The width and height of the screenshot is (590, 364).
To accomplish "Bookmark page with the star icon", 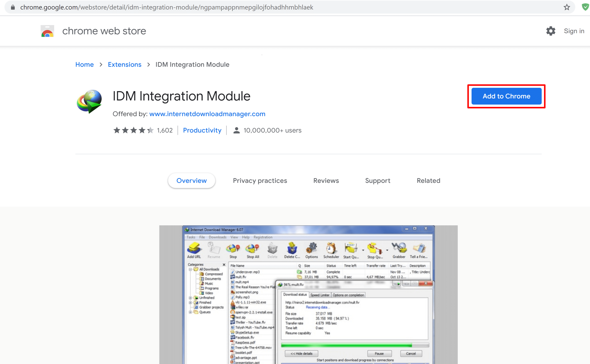I will pos(567,7).
